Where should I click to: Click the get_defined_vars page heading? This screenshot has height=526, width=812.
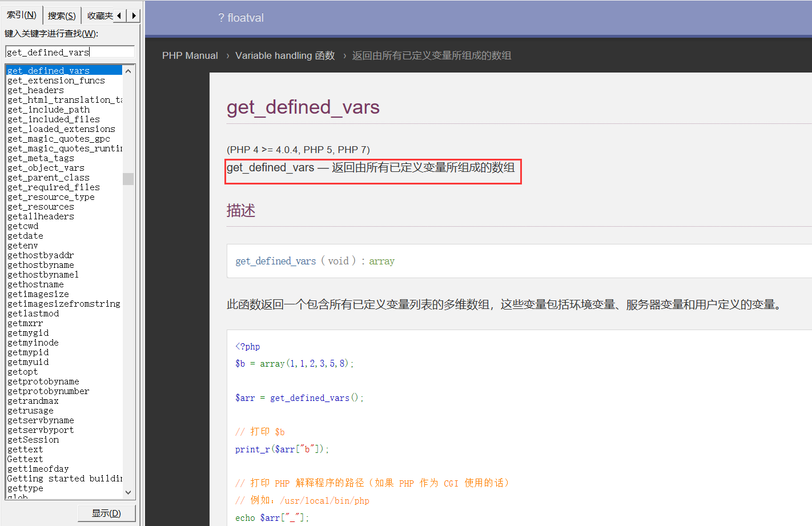[x=303, y=107]
